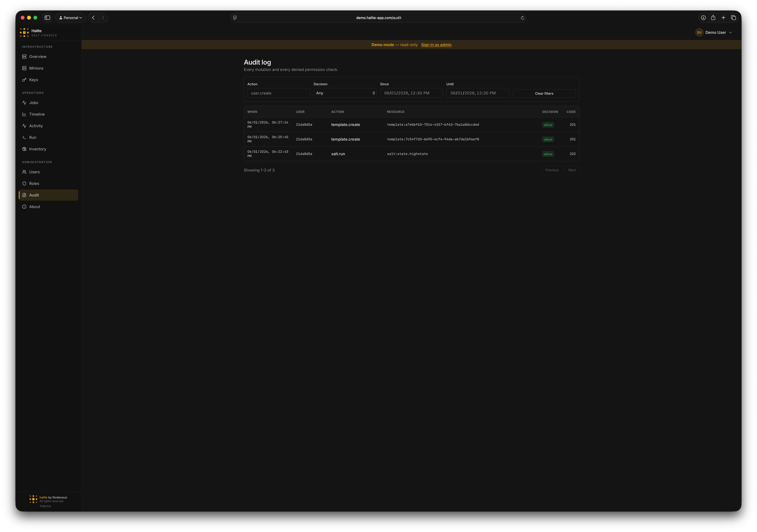Go forward with browser forward arrow
Screen dimensions: 757x532
103,18
